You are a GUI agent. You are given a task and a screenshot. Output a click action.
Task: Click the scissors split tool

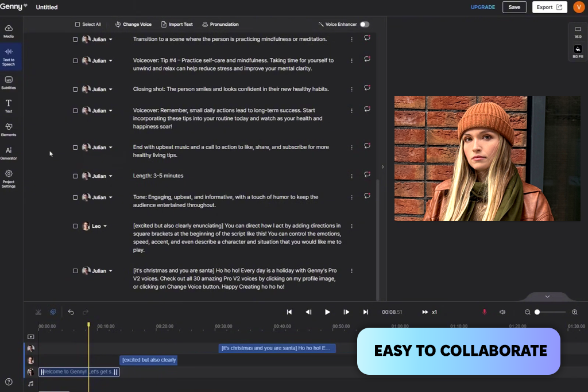(38, 312)
